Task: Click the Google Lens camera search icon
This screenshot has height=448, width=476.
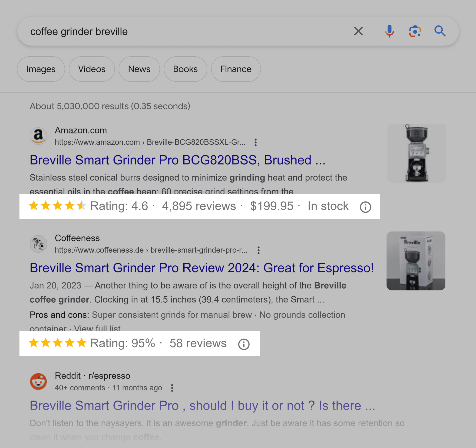Action: point(414,31)
